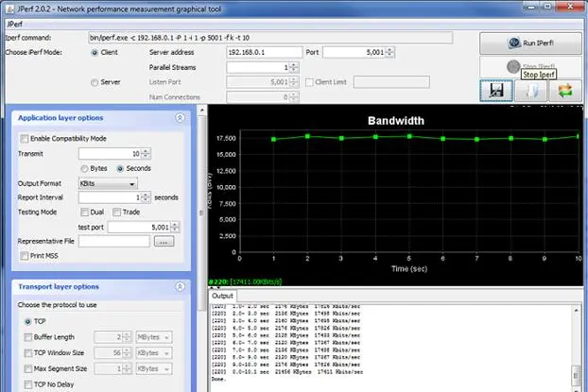Collapse the Application layer options panel
Viewport: 588px width, 392px height.
[180, 118]
